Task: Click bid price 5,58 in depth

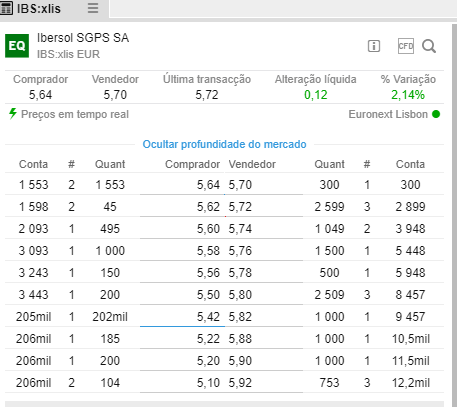Action: click(x=208, y=251)
